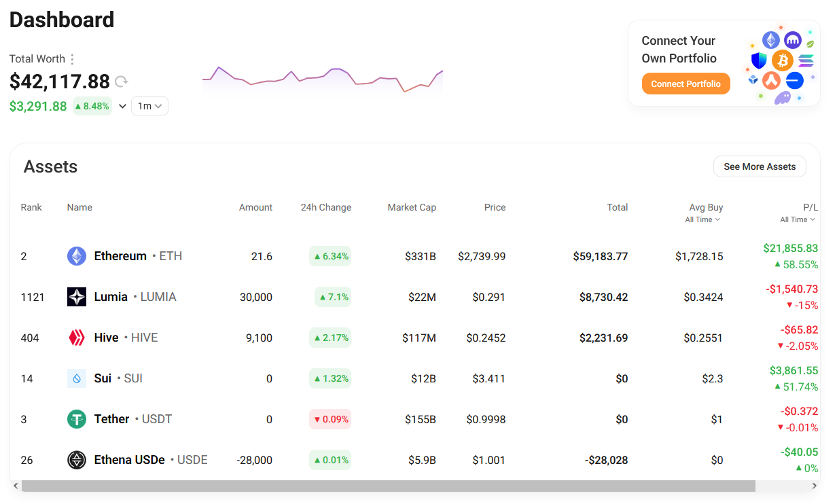The height and width of the screenshot is (504, 837).
Task: Click the Sui coin icon
Action: click(x=77, y=378)
